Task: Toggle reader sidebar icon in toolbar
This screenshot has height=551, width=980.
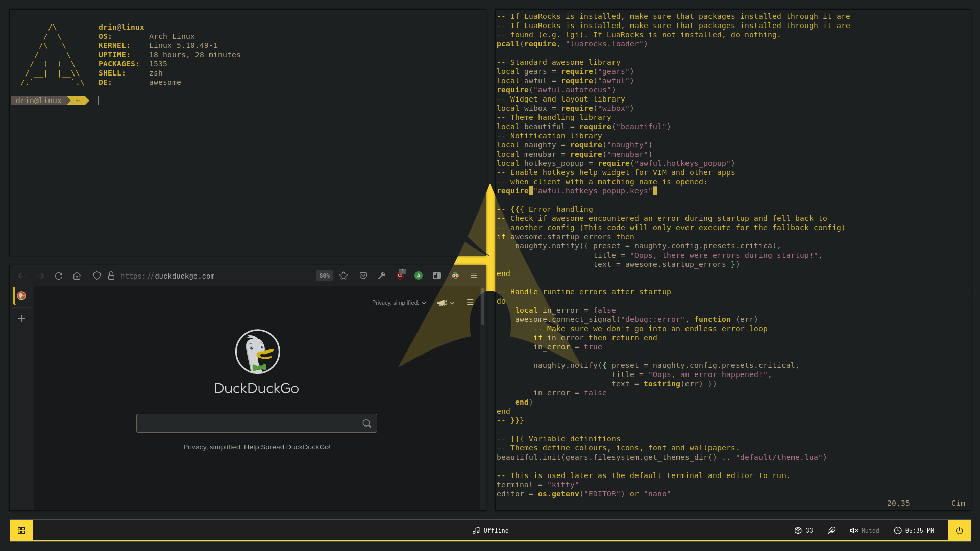Action: [436, 275]
